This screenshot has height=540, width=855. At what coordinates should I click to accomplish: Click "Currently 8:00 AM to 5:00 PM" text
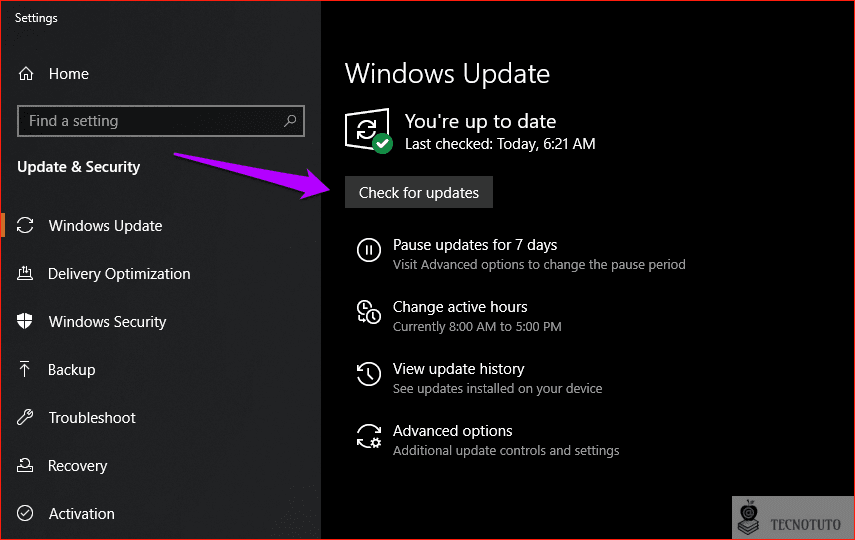(477, 327)
